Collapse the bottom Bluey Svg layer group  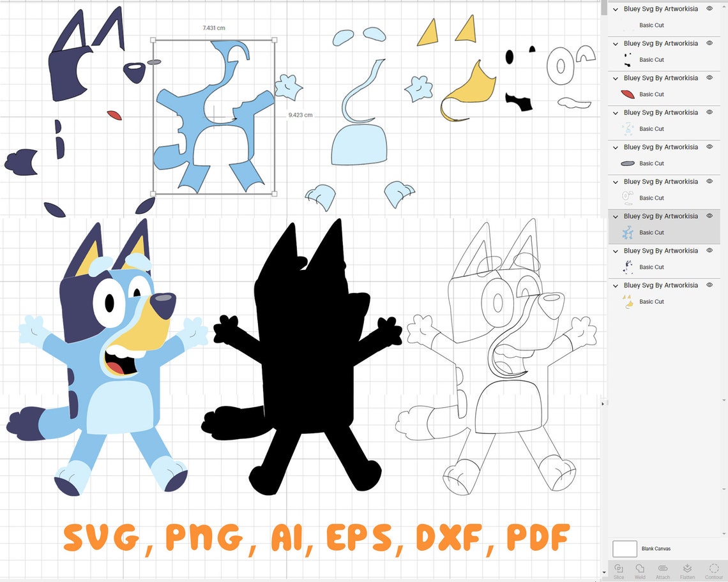tap(614, 285)
